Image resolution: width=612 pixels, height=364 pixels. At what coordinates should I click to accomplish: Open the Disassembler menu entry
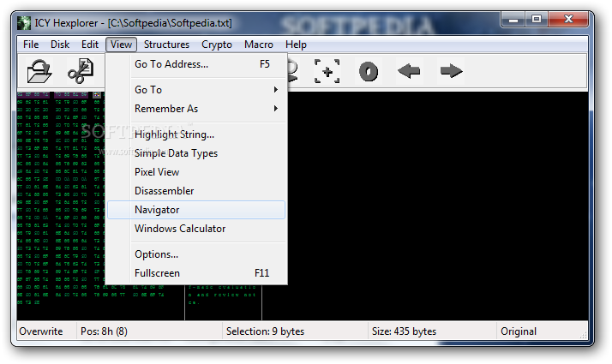(196, 191)
